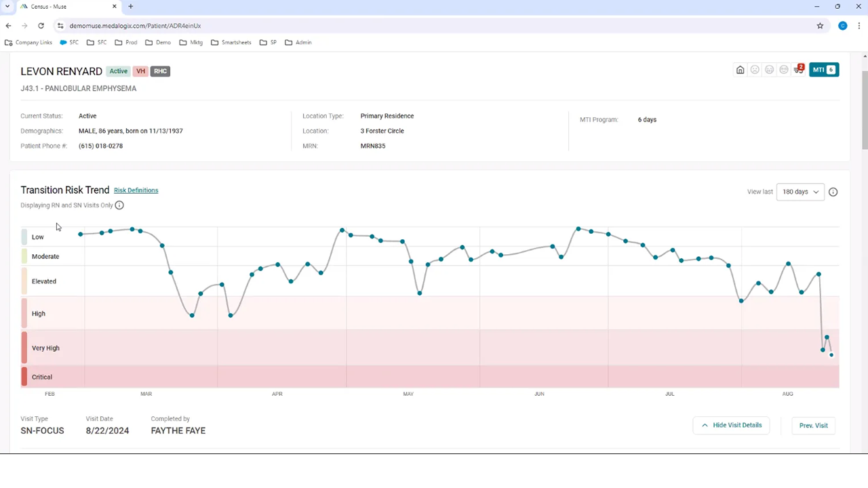Viewport: 868px width, 488px height.
Task: Bookmark this page with the star icon
Action: [820, 26]
